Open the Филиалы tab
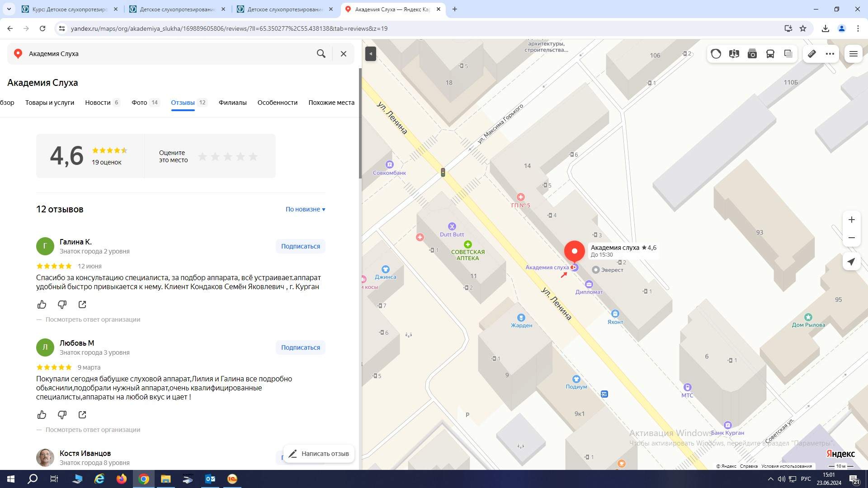Screen dimensions: 868x488 [232, 103]
